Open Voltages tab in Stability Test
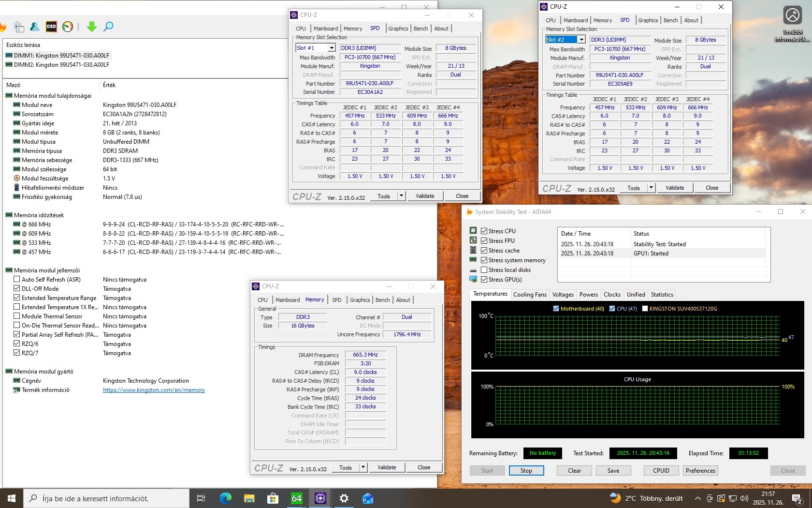Viewport: 812px width, 508px height. click(x=563, y=294)
